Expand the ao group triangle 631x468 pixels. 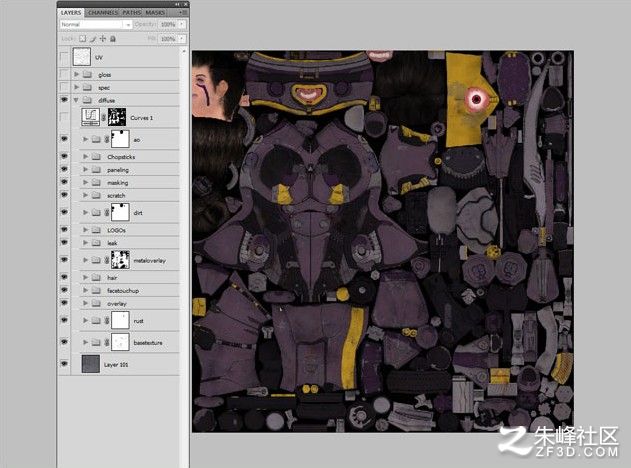(85, 139)
